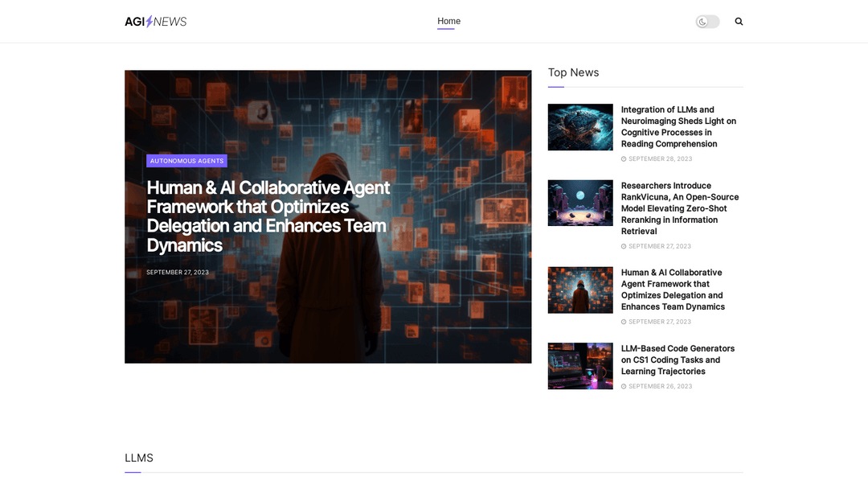Read Researchers Introduce RankVicuna article
The image size is (868, 489).
click(680, 208)
